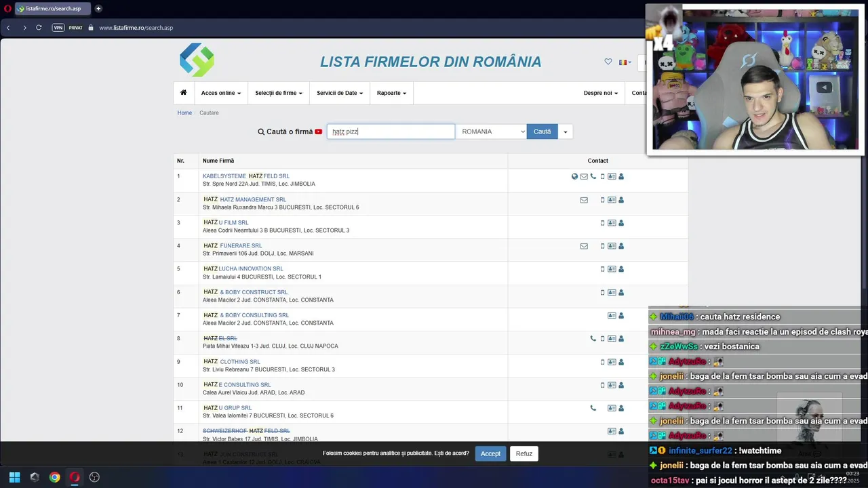Image resolution: width=868 pixels, height=488 pixels.
Task: Open the Romanian flag language dropdown
Action: (x=625, y=62)
